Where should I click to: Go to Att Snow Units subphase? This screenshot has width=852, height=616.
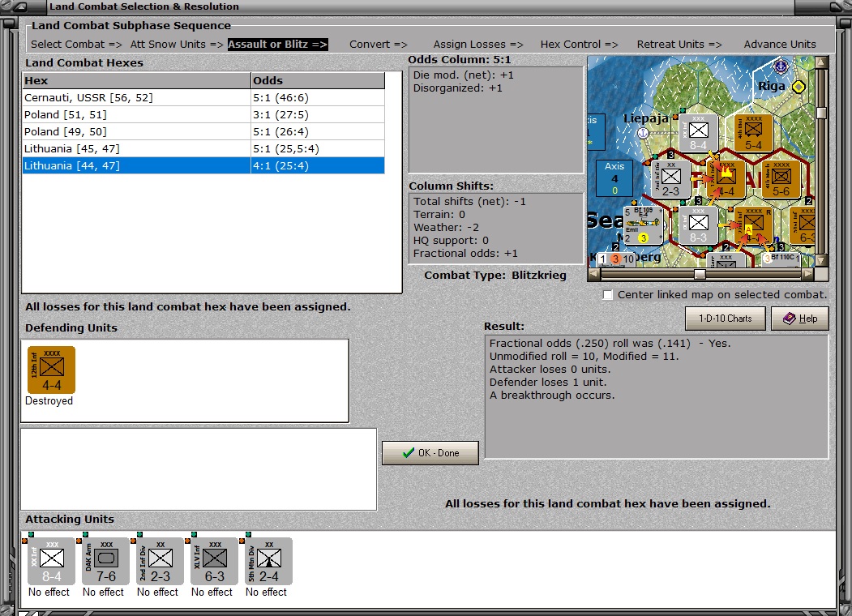coord(177,44)
